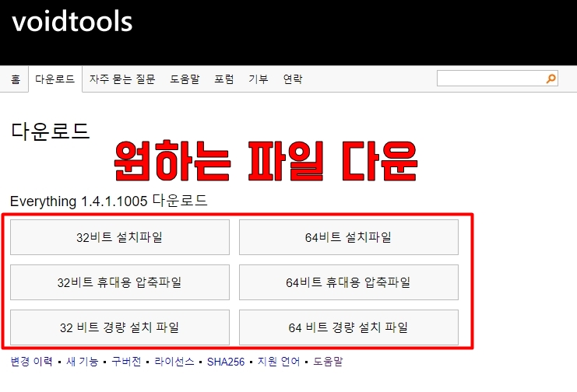This screenshot has width=577, height=392.
Task: Click the voidtools site logo
Action: point(72,22)
